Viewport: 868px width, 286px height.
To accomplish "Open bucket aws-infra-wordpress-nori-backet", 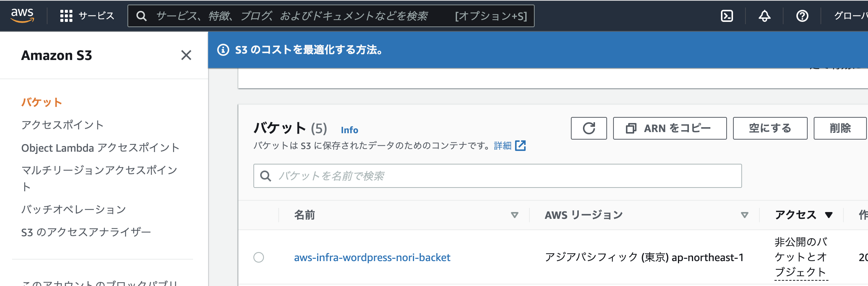I will tap(372, 257).
